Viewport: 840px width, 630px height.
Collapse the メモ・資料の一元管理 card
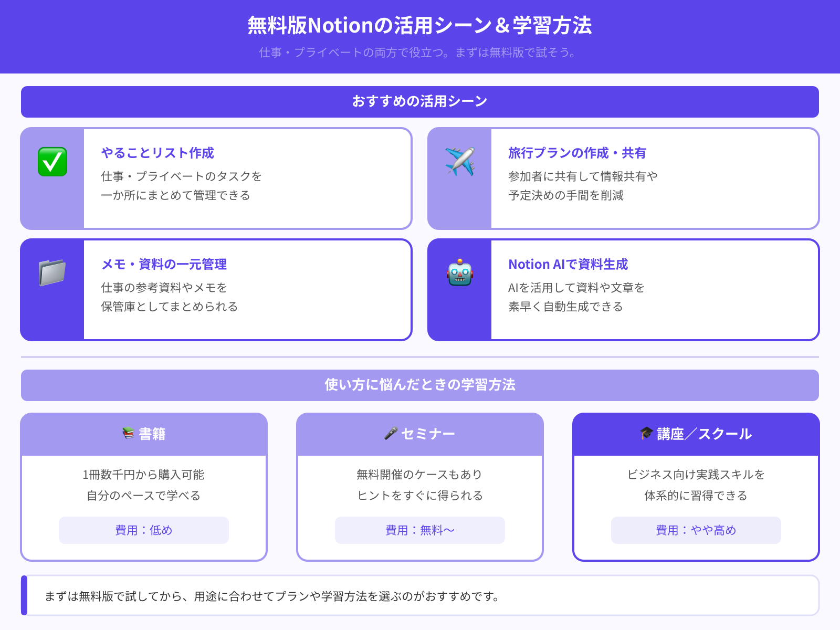coord(215,289)
